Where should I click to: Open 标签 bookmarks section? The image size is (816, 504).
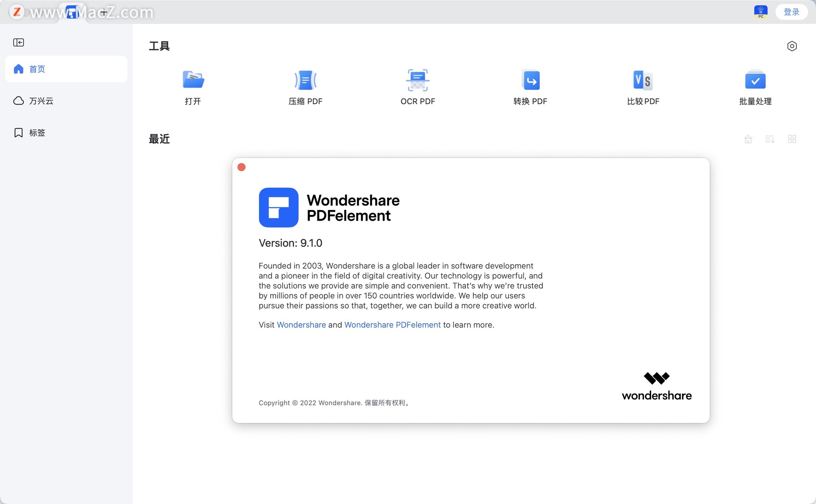click(37, 133)
